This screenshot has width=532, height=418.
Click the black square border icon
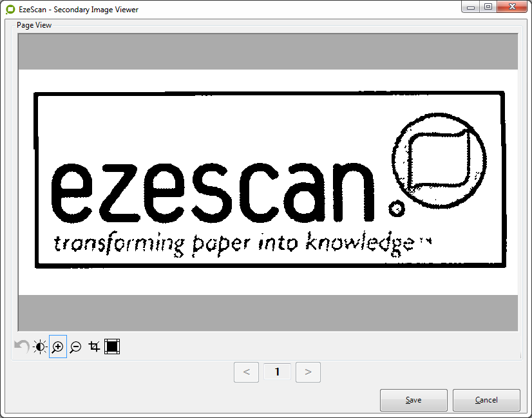coord(112,347)
